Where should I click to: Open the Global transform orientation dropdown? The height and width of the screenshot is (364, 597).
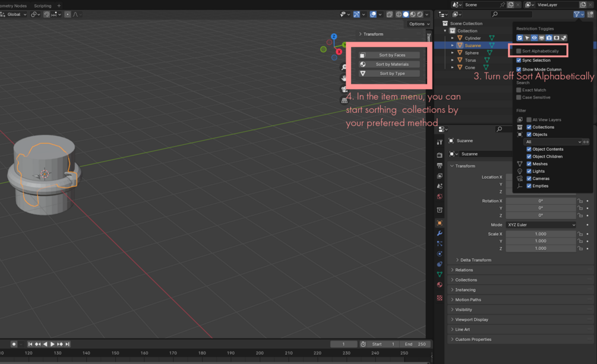coord(14,14)
